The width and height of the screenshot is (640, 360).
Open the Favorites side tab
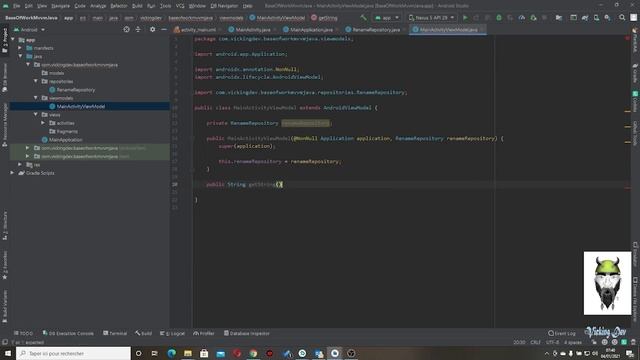coord(4,264)
